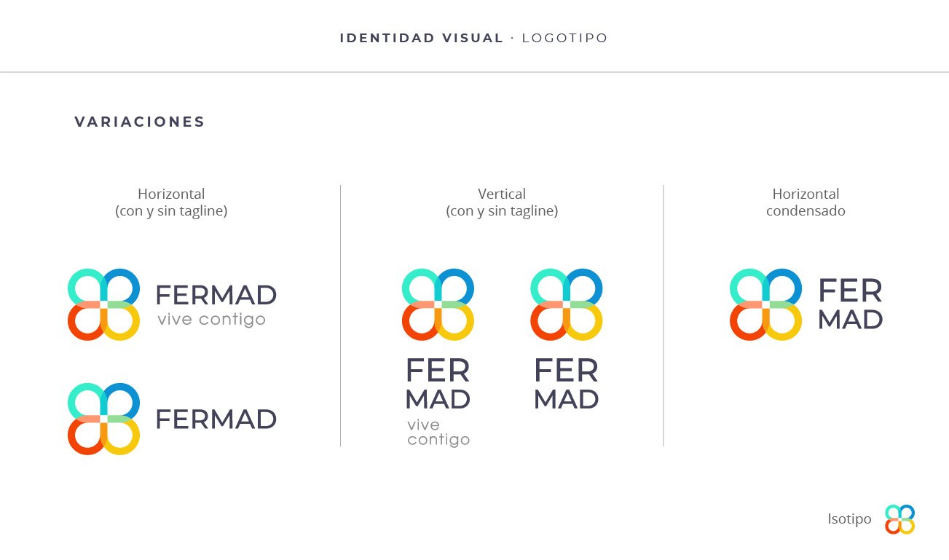
Task: Select the "Vertical (con y sin tagline)" caption
Action: tap(502, 202)
